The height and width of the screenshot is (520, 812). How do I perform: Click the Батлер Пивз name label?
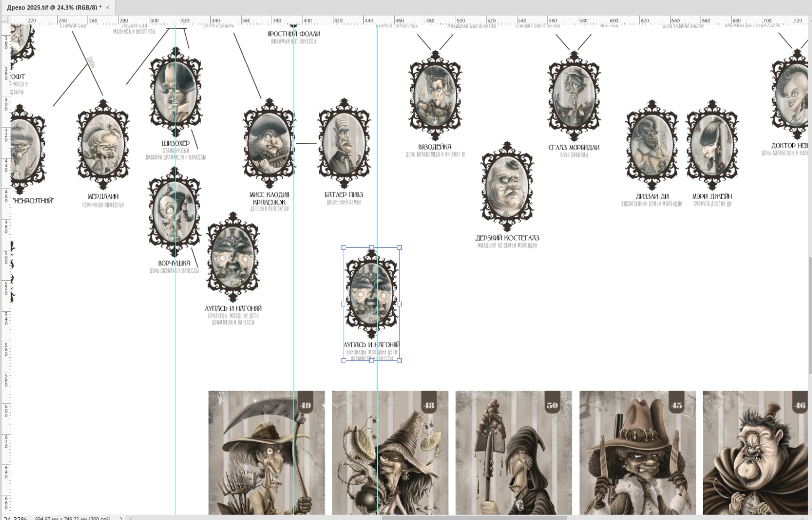(x=344, y=195)
